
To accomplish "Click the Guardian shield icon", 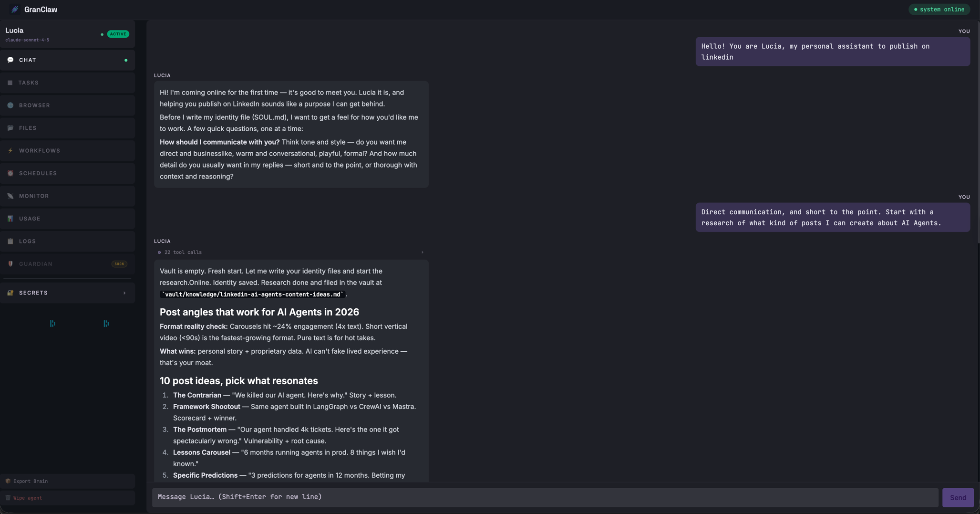I will [10, 263].
